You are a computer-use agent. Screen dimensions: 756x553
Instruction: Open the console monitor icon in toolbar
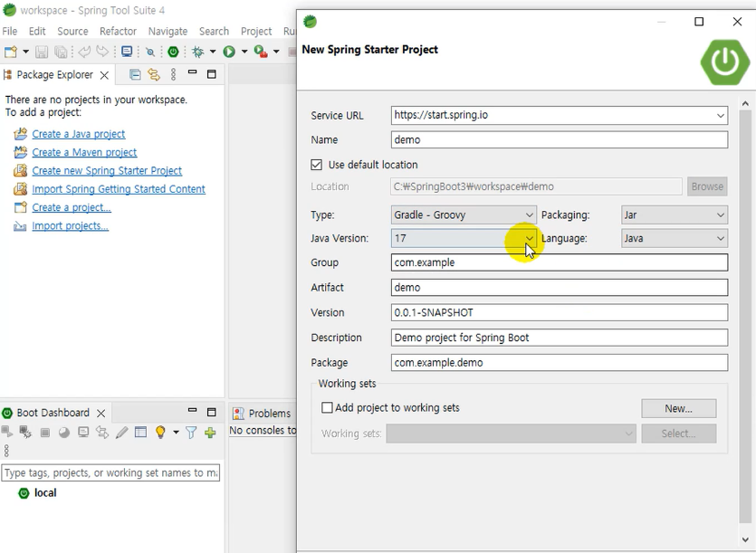127,52
